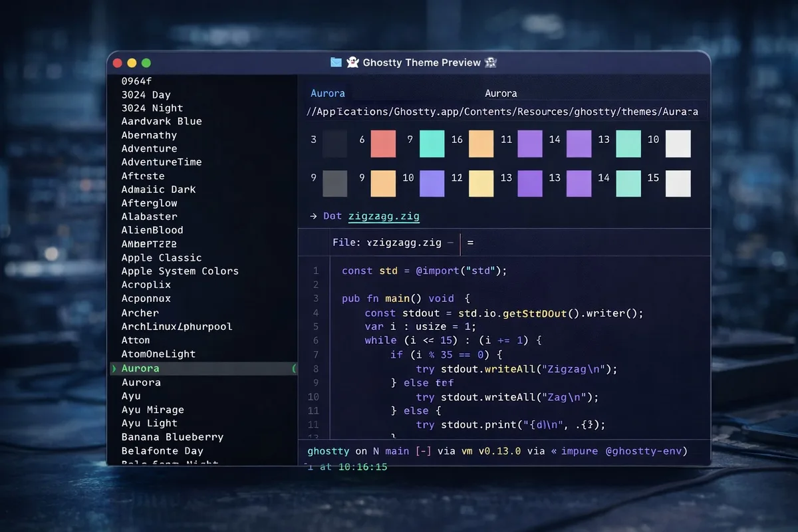This screenshot has width=798, height=532.
Task: Select "Apple System Colors" from the theme list
Action: coord(180,271)
